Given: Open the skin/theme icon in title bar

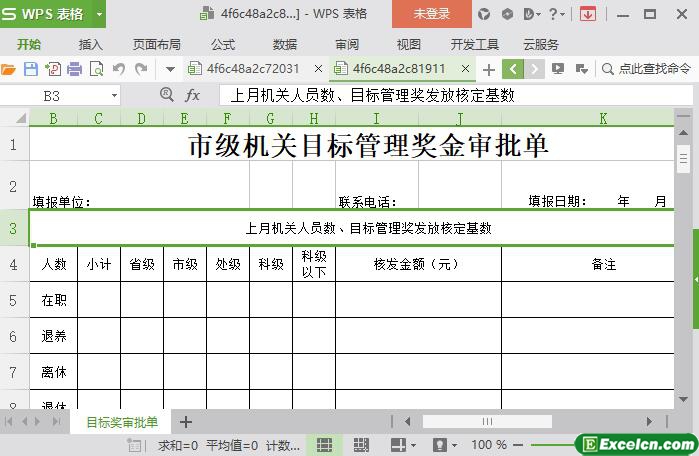Looking at the screenshot, I should point(484,14).
